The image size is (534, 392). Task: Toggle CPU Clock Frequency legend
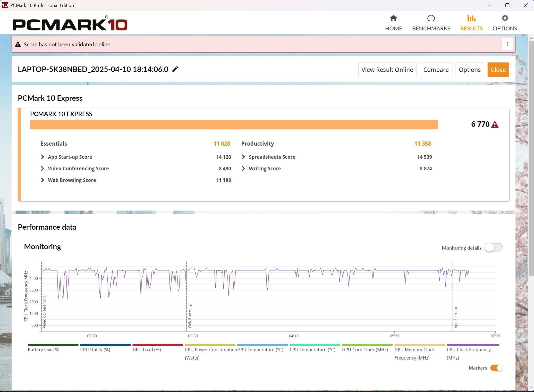click(x=473, y=352)
